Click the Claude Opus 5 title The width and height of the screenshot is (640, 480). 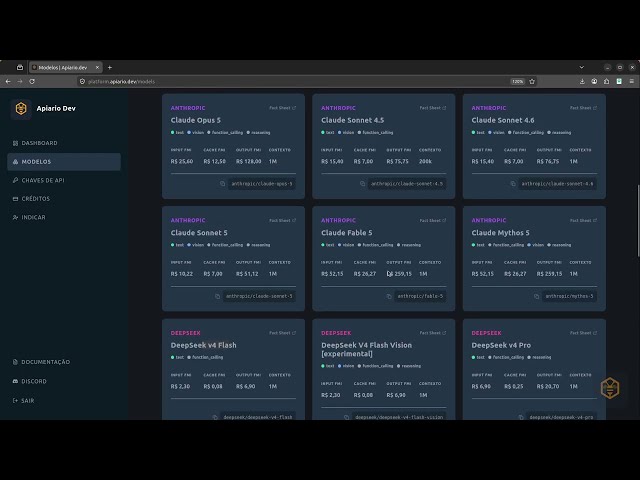(x=196, y=120)
